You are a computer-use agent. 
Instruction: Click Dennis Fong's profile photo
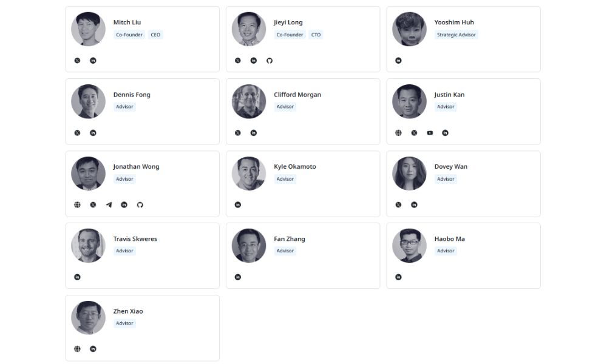pos(88,101)
